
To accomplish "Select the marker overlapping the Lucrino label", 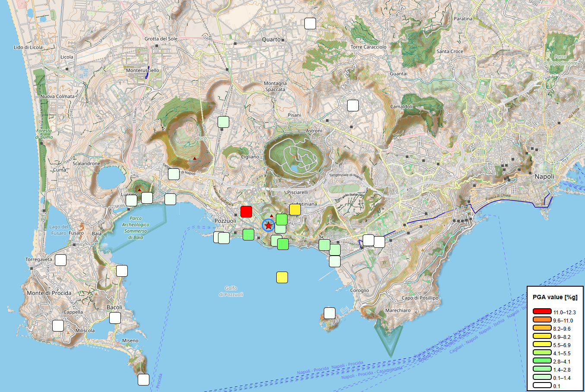I will (131, 201).
